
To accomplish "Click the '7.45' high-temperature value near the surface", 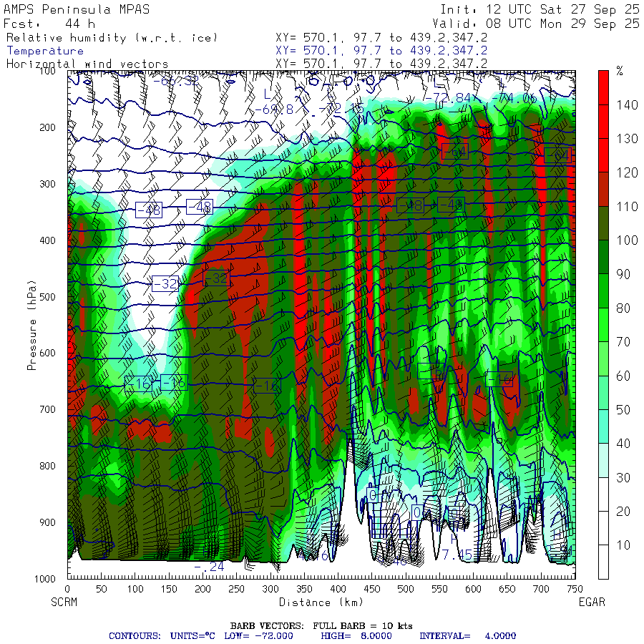I will (x=457, y=555).
